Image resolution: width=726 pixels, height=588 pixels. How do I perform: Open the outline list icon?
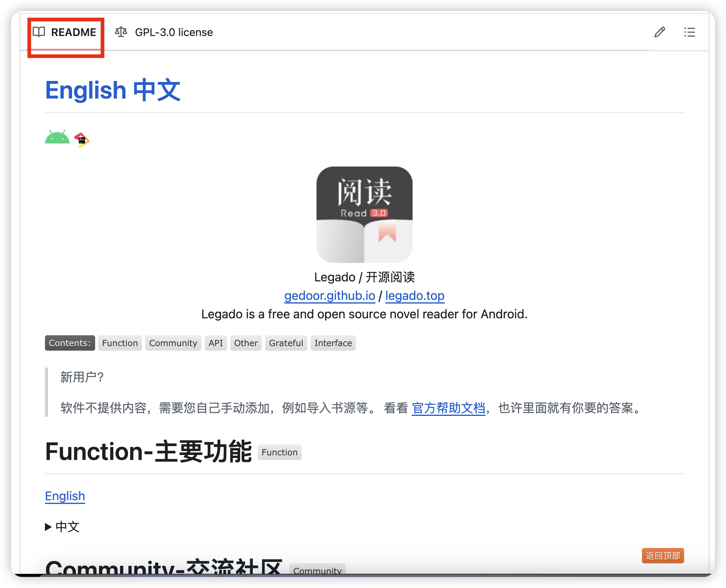click(689, 32)
